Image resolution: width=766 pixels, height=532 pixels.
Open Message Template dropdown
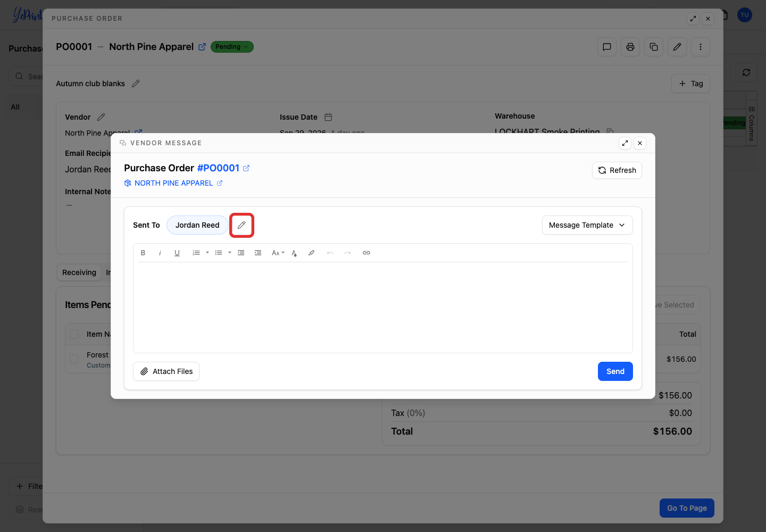[x=587, y=225]
